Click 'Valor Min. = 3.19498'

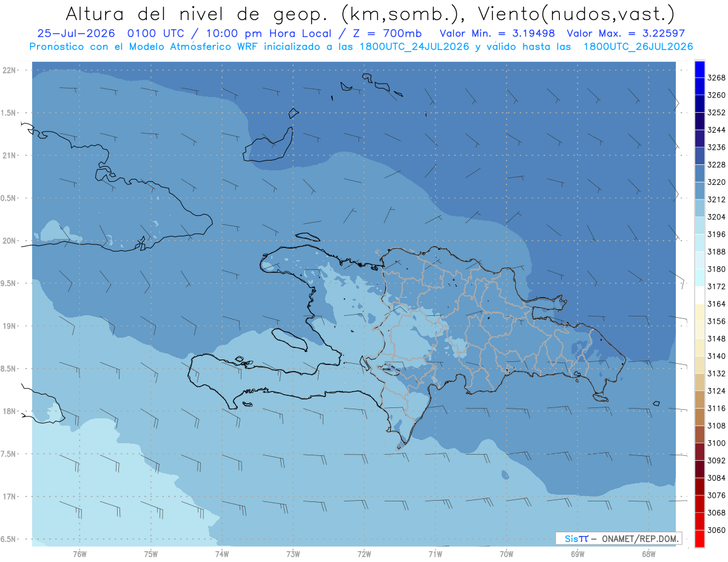[497, 33]
